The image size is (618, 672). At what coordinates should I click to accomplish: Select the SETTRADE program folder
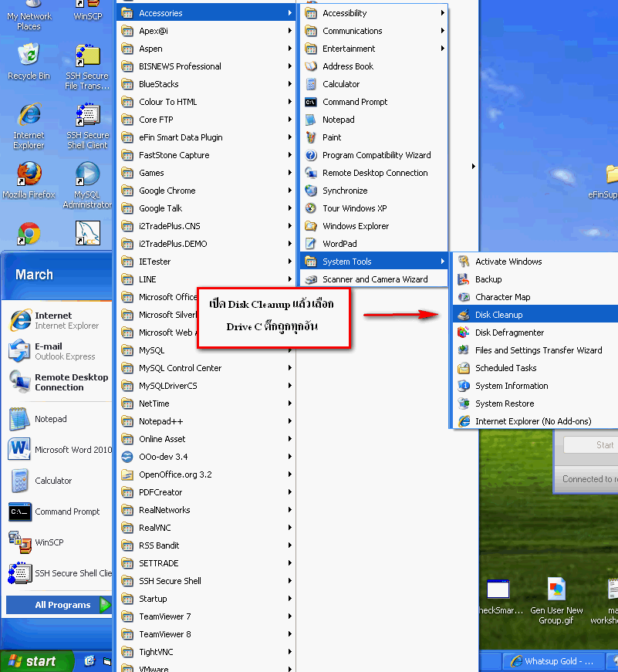(x=206, y=563)
